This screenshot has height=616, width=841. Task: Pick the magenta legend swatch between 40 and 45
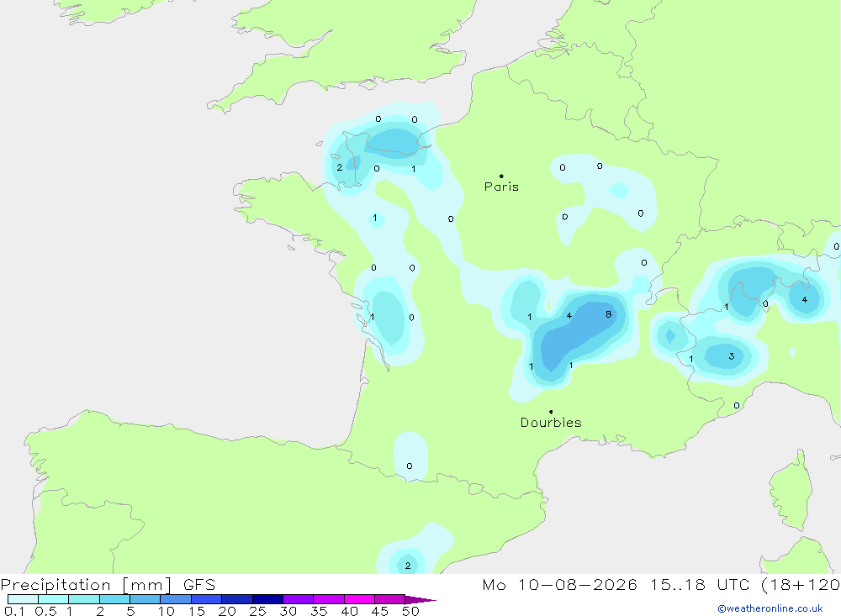click(359, 599)
